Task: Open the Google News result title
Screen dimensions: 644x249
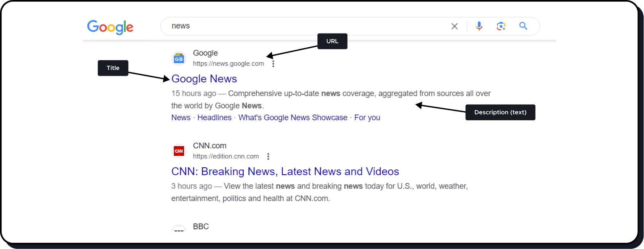Action: click(x=204, y=79)
